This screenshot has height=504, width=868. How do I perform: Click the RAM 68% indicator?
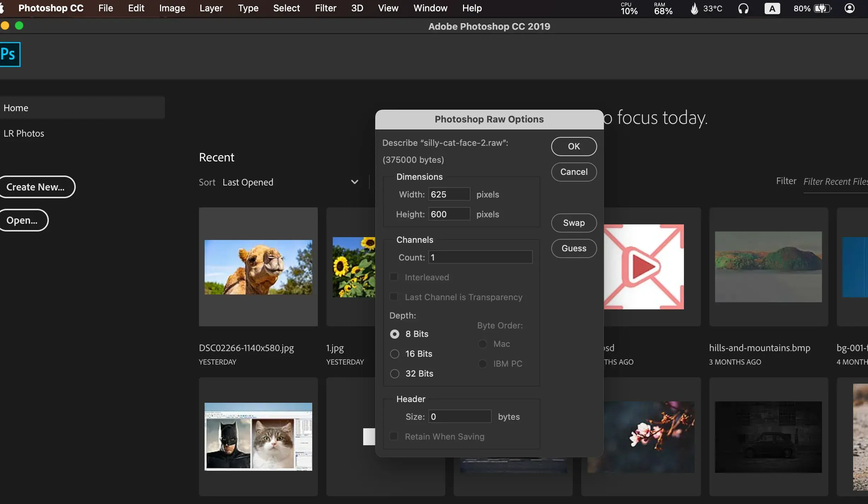(663, 8)
